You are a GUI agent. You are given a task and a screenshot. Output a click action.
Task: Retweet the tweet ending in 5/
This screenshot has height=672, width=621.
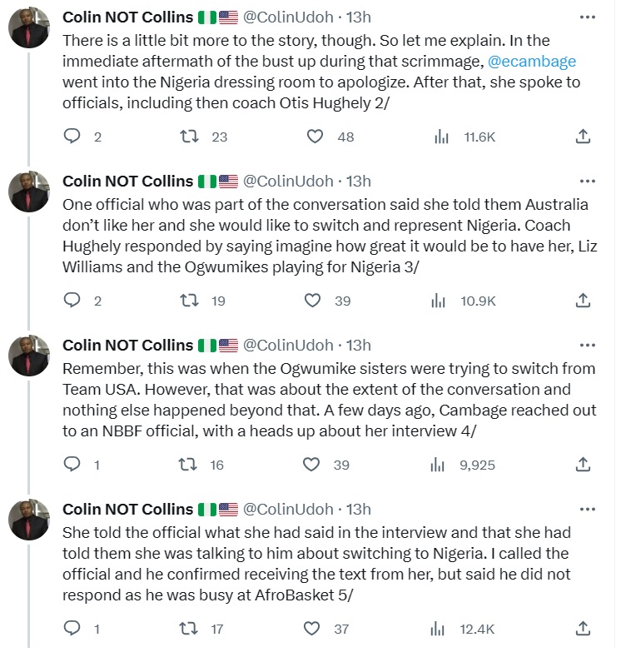191,629
